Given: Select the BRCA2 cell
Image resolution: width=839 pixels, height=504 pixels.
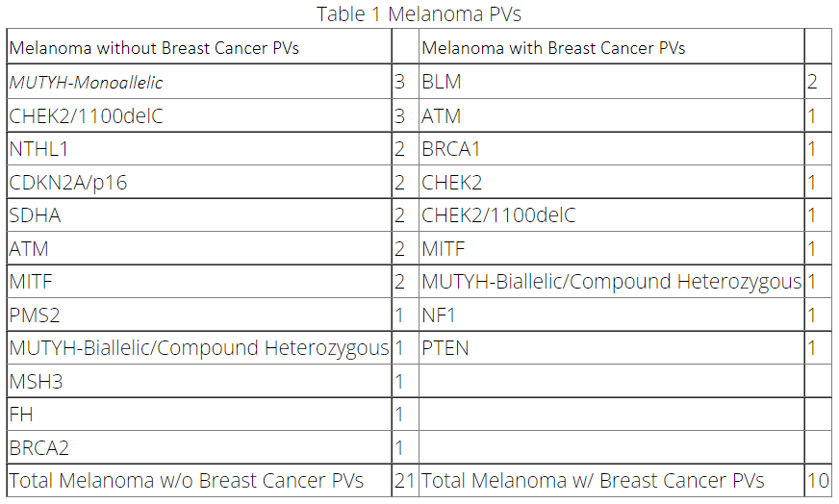Looking at the screenshot, I should coord(39,447).
